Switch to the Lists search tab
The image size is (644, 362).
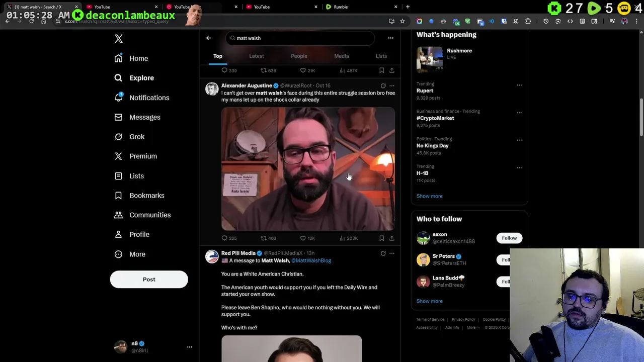point(381,56)
